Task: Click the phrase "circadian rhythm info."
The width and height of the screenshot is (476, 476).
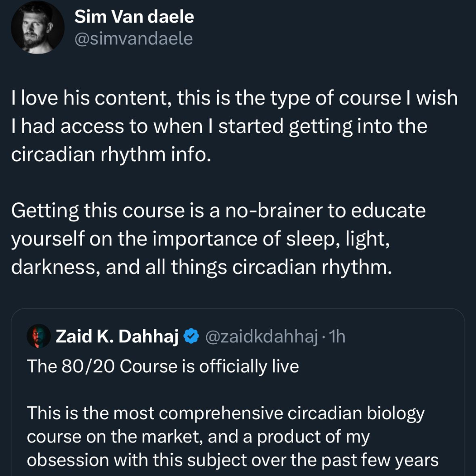Action: point(108,156)
